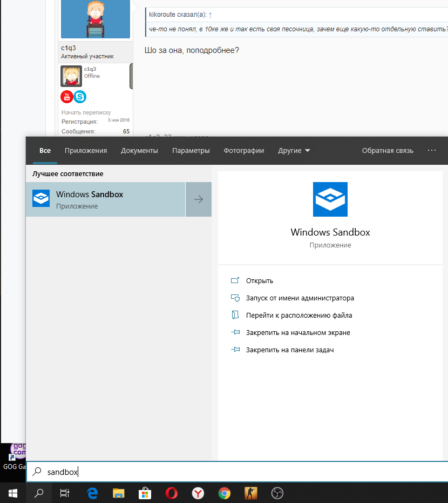Click the Skype icon in user profile
This screenshot has width=448, height=503.
point(80,97)
